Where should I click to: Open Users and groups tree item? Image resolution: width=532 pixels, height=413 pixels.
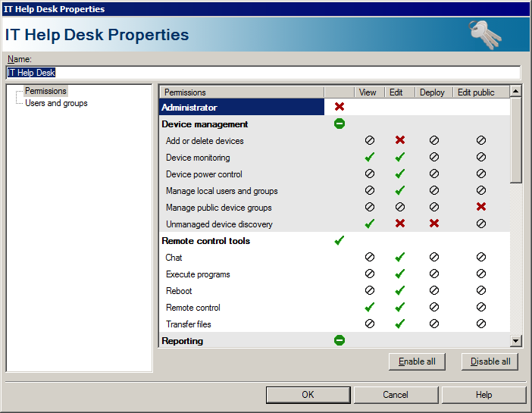56,103
